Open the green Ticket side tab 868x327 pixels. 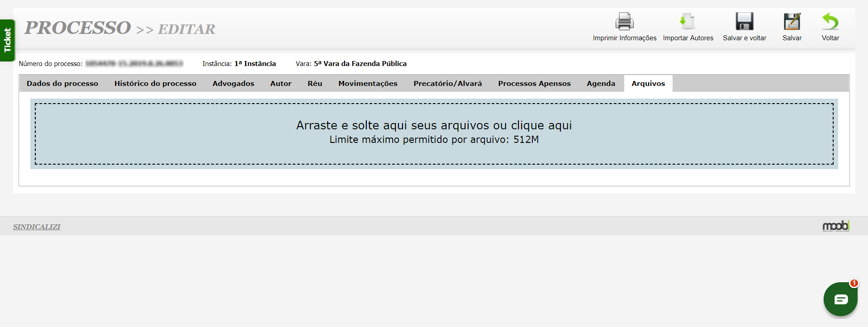7,40
